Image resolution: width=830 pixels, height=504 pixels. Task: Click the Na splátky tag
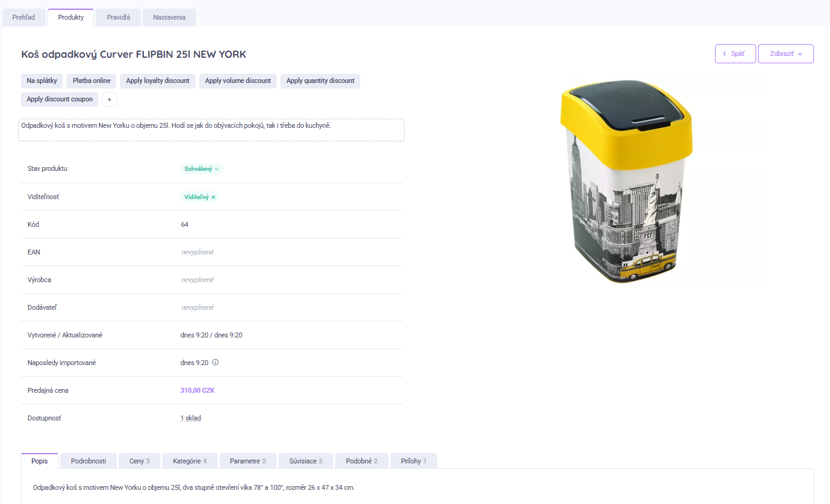(42, 81)
